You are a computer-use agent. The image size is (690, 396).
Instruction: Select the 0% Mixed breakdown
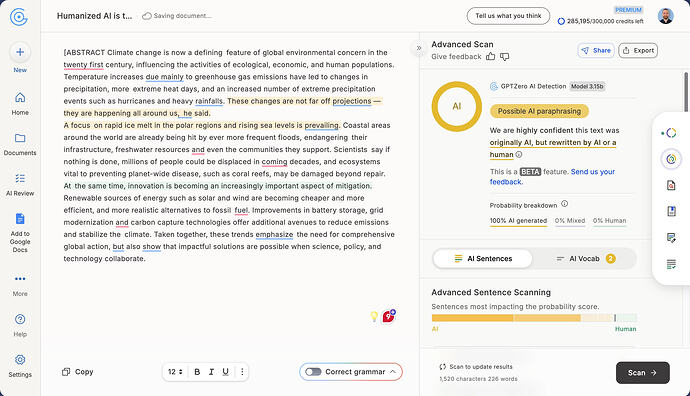pos(569,221)
